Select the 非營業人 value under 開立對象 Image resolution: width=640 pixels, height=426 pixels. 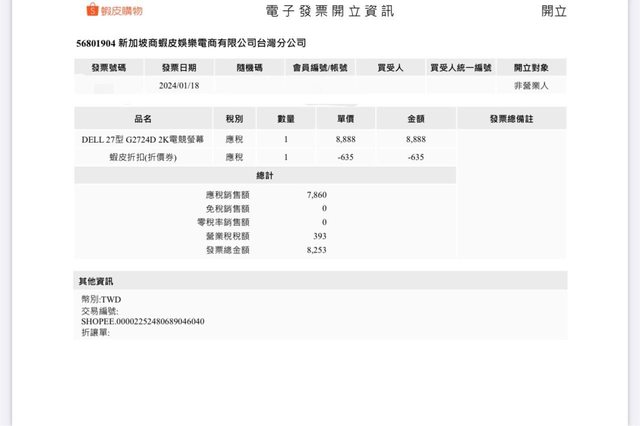[x=531, y=86]
